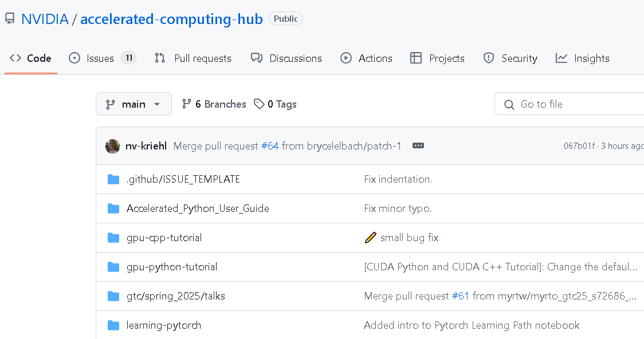Open the Insights tab
The width and height of the screenshot is (644, 339).
(x=583, y=58)
